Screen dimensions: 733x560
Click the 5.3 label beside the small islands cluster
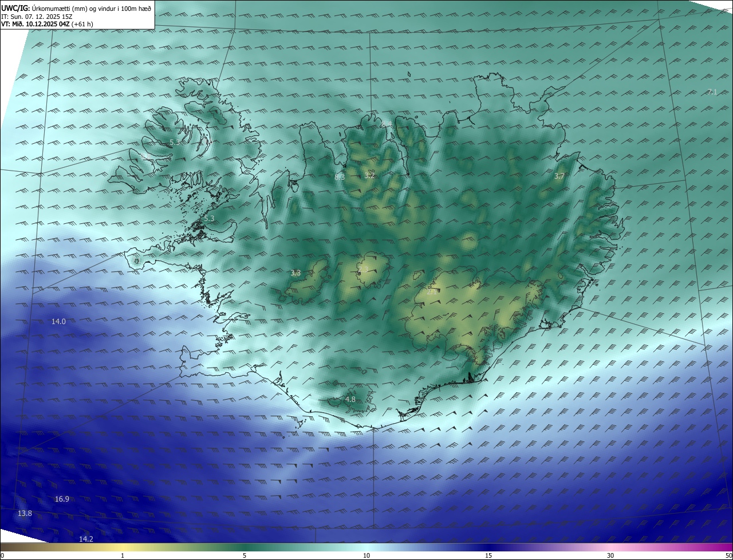click(x=209, y=218)
